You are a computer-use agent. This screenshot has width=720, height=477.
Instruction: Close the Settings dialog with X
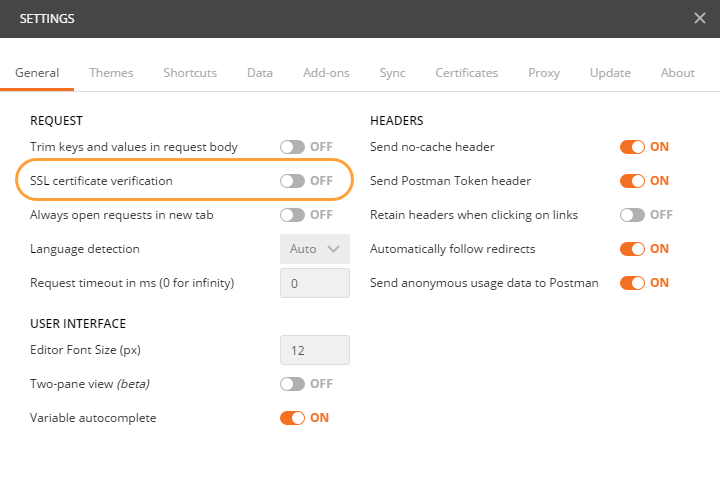[x=700, y=18]
